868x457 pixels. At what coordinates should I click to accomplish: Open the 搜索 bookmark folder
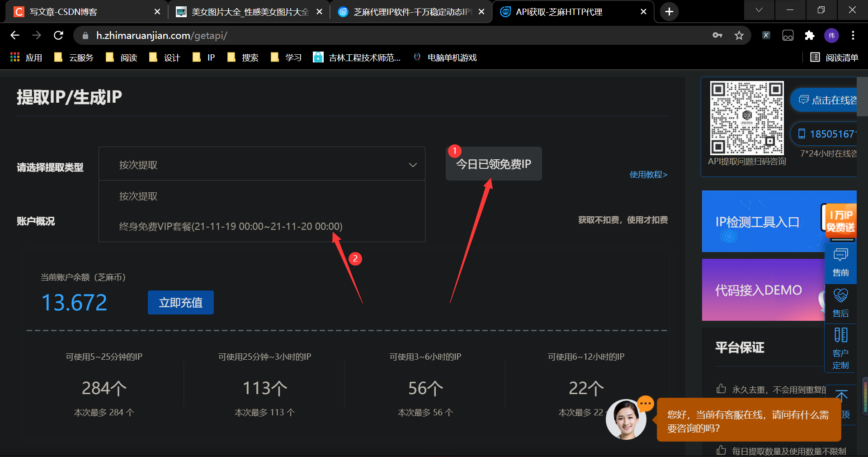[x=243, y=57]
